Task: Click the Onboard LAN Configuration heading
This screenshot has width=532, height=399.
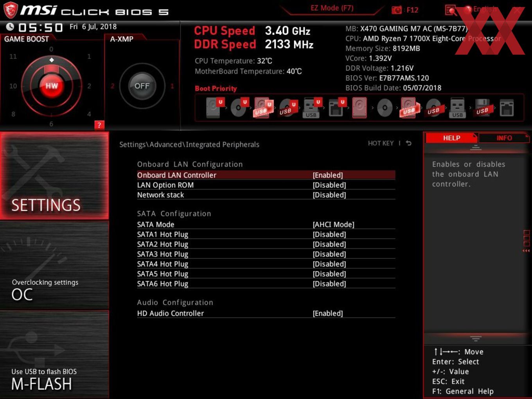Action: (190, 164)
